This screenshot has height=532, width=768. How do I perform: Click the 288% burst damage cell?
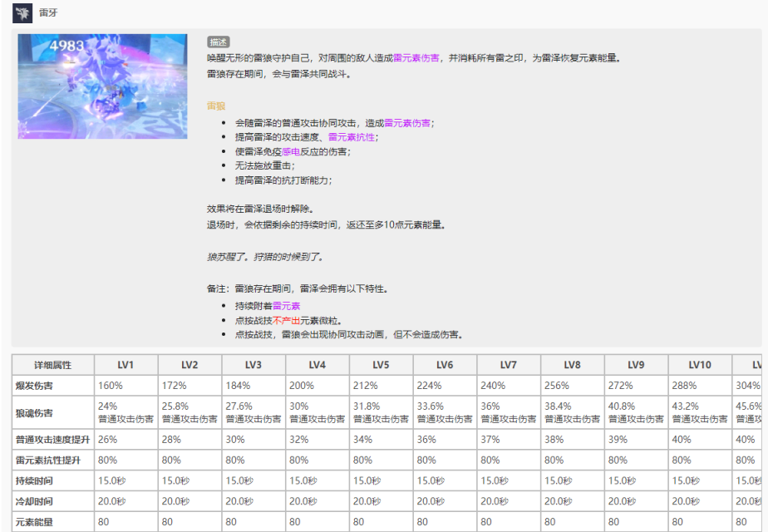[x=683, y=387]
